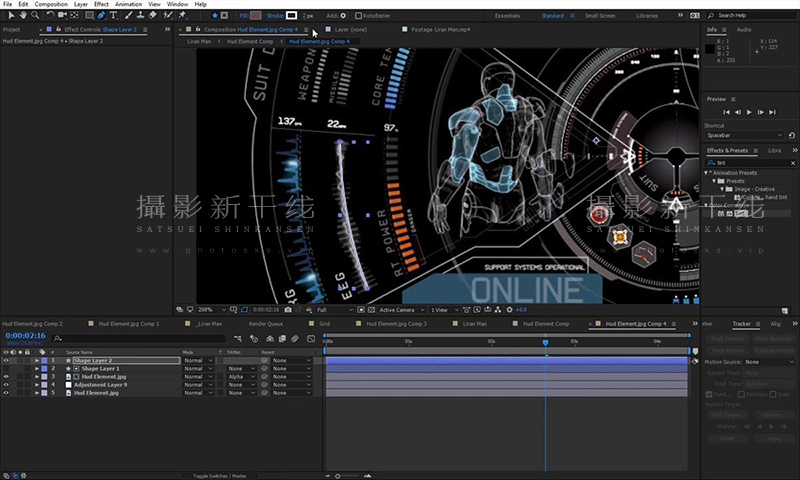Select the Pen tool
800x480 pixels.
tap(101, 15)
